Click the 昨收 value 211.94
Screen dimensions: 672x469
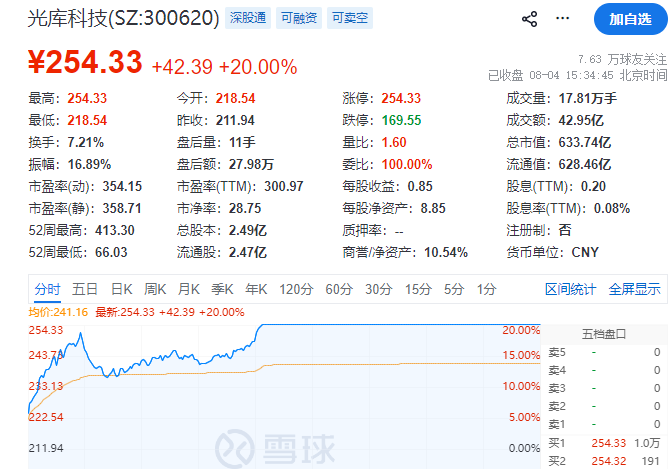[x=235, y=120]
